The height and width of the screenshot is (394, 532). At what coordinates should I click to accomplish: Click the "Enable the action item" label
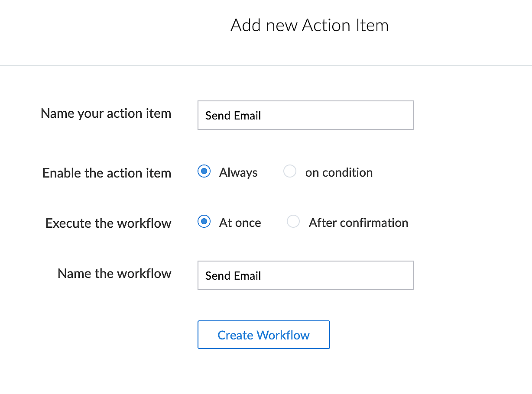point(107,173)
